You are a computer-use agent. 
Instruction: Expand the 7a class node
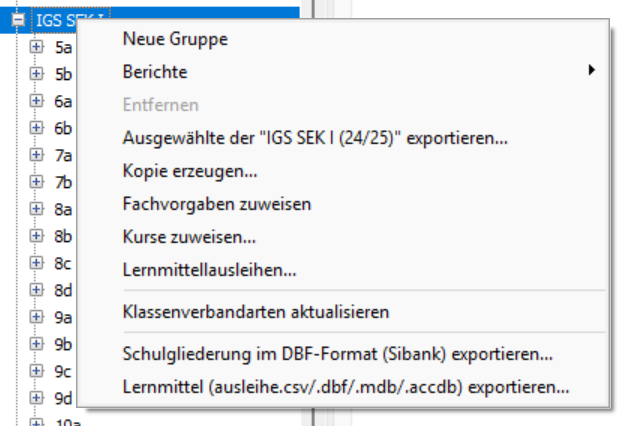click(x=37, y=154)
